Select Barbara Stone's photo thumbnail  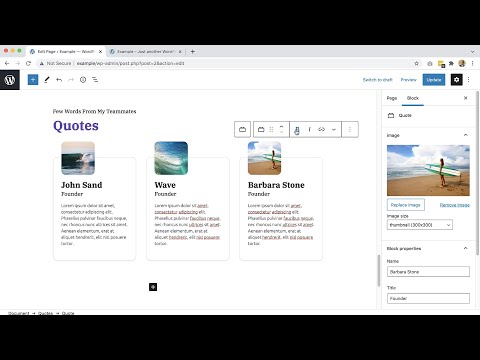(264, 158)
